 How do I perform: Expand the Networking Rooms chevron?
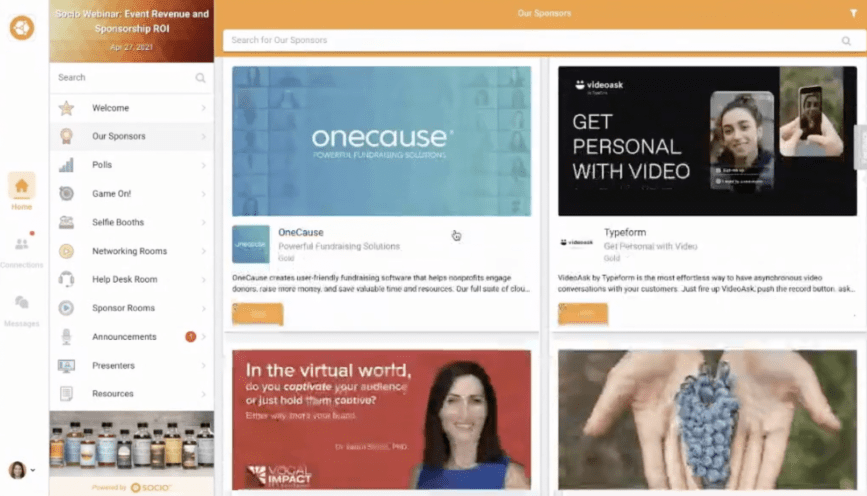point(203,251)
